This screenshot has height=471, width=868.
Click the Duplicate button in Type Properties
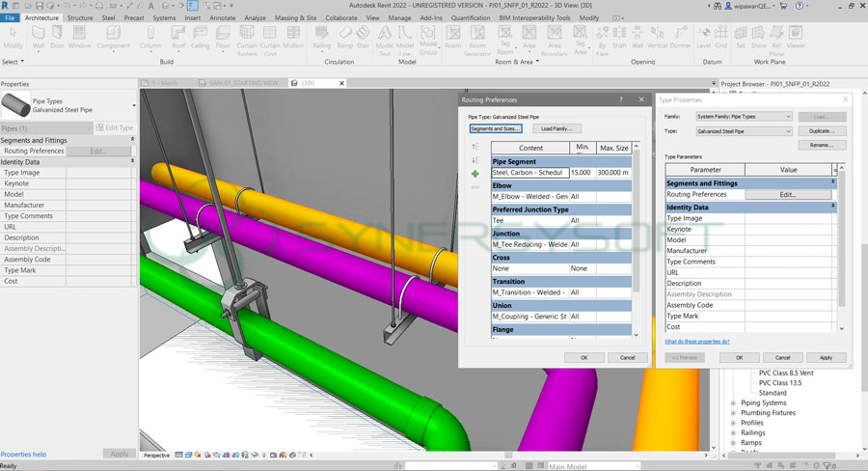[x=822, y=130]
